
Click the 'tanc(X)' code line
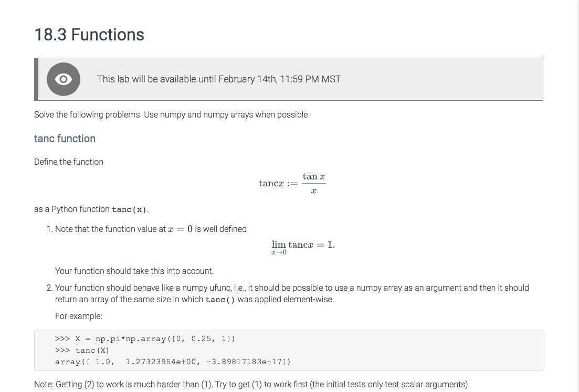[x=82, y=350]
